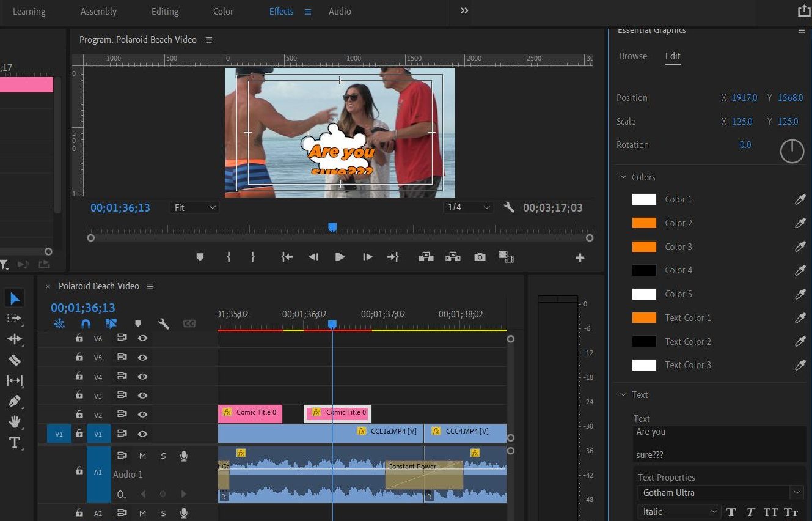Choose the Ripple Edit tool
Image resolution: width=812 pixels, height=521 pixels.
(15, 339)
